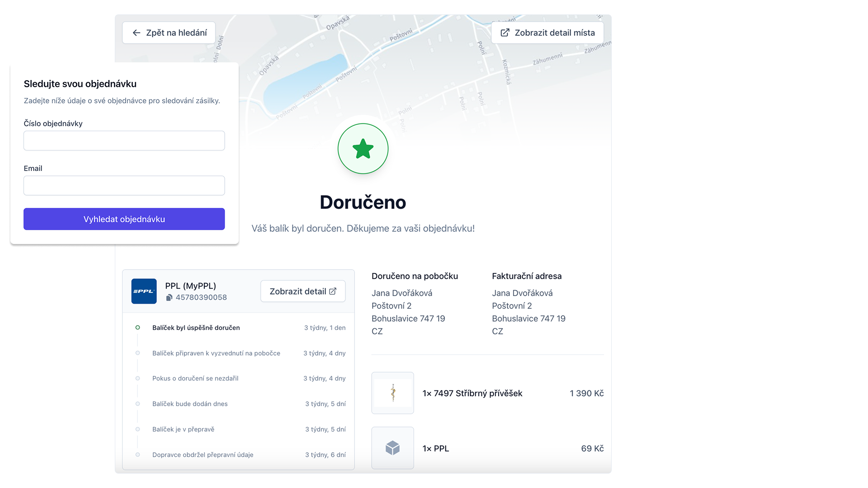Copy tracking number using the copy icon
This screenshot has width=868, height=488.
pos(169,297)
